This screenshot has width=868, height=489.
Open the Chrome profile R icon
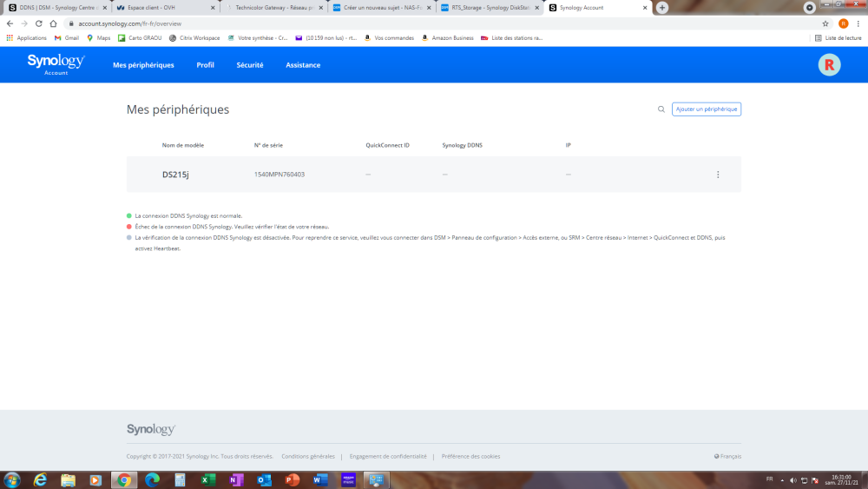click(843, 23)
